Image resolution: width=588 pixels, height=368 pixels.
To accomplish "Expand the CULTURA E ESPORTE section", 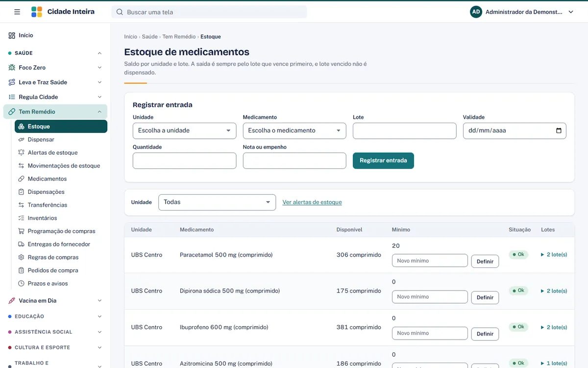I will tap(99, 347).
